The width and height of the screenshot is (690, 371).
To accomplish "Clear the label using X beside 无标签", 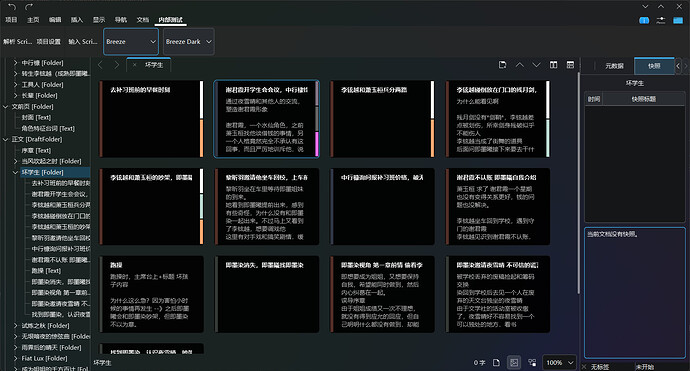I will (x=584, y=367).
